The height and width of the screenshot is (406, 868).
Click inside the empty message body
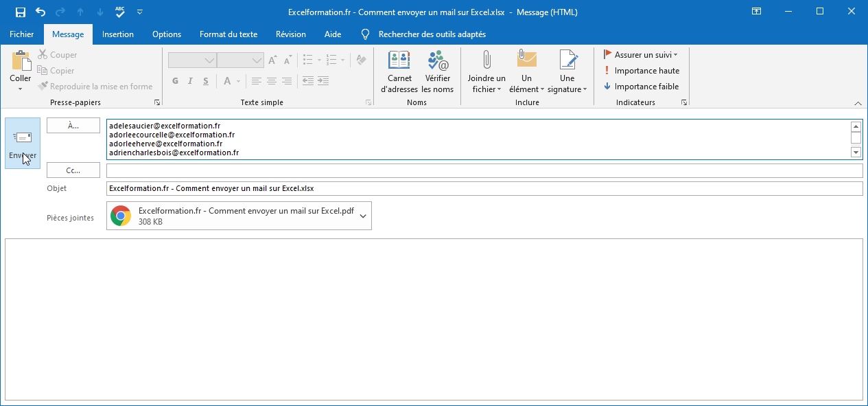[x=434, y=319]
